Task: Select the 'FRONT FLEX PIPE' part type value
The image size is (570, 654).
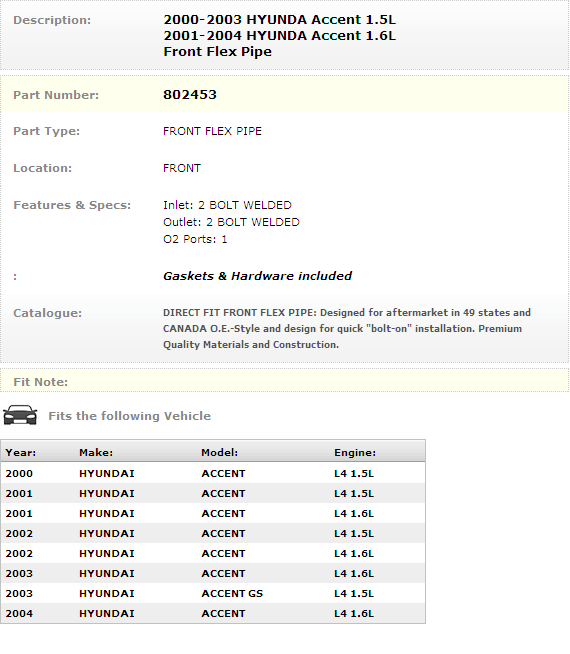Action: pyautogui.click(x=212, y=131)
